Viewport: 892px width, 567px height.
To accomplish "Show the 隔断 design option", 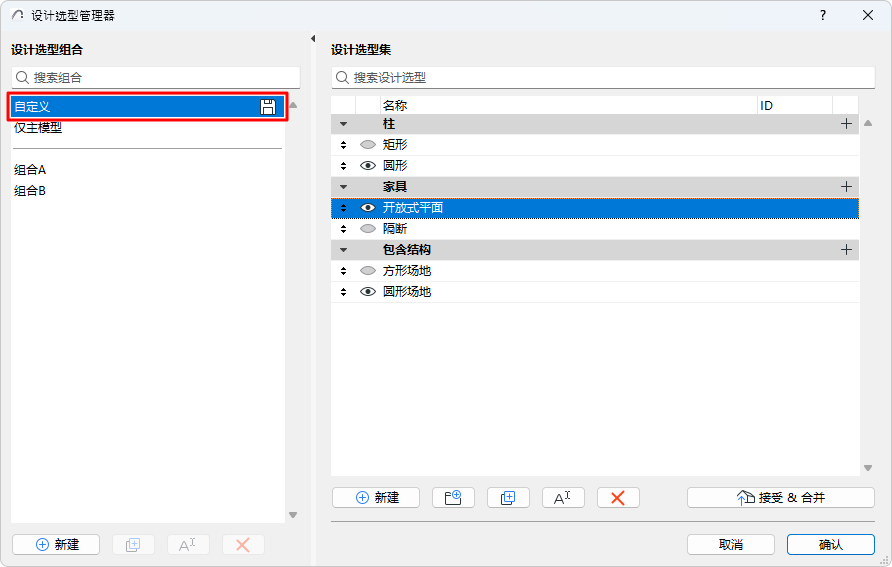I will click(368, 229).
